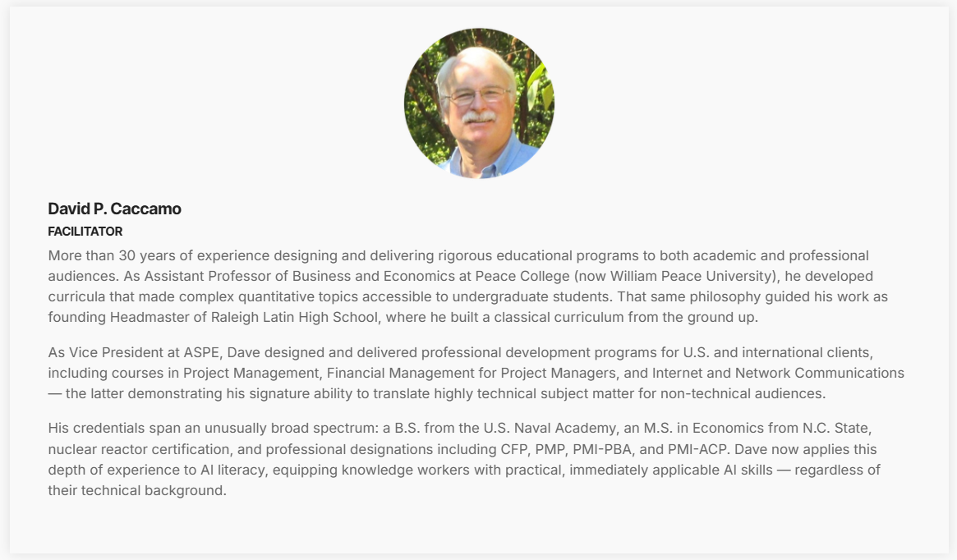957x560 pixels.
Task: Click 'nuclear reactor certification' phrase
Action: coord(139,450)
